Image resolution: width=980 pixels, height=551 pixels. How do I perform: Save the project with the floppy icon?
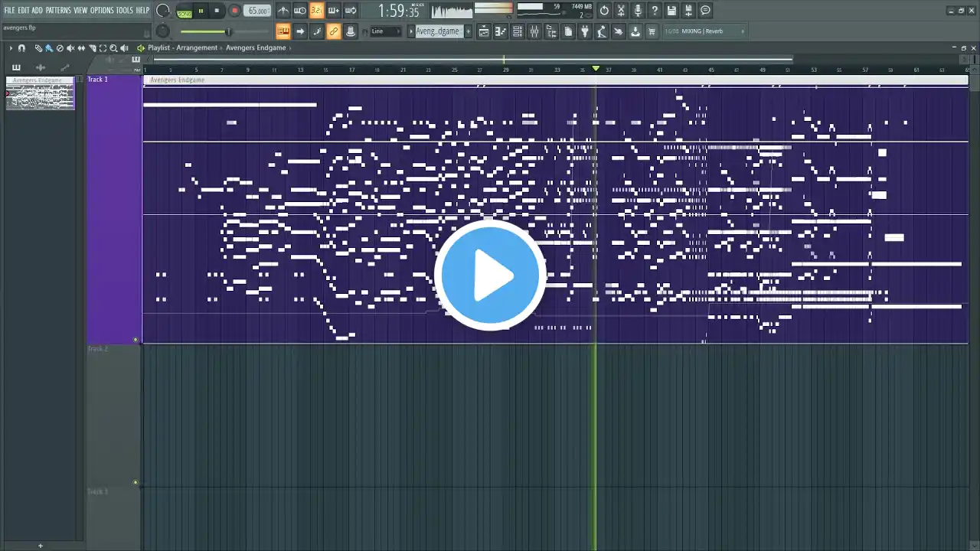point(671,11)
